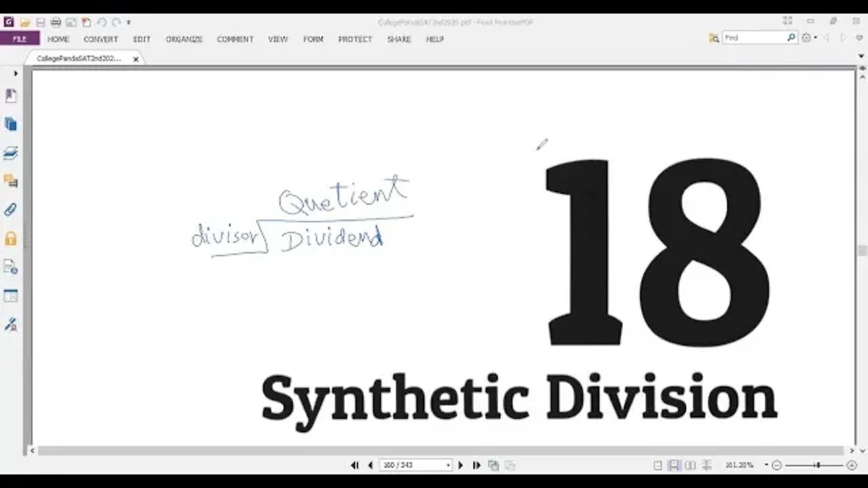Click the Save icon in quick access toolbar
This screenshot has height=488, width=868.
(40, 22)
